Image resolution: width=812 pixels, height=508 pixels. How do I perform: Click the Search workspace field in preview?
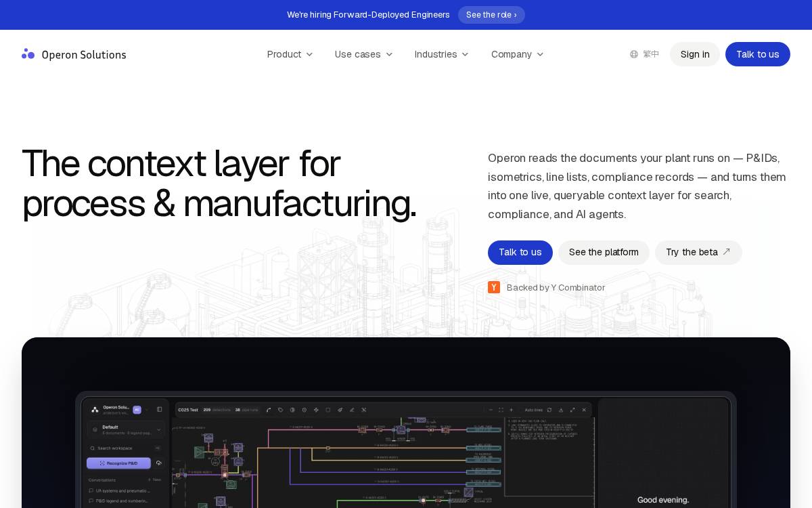(126, 448)
